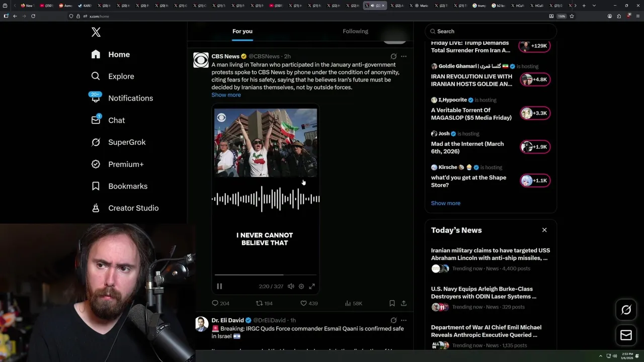Open Department of War AI Chief story
644x362 pixels.
click(491, 336)
